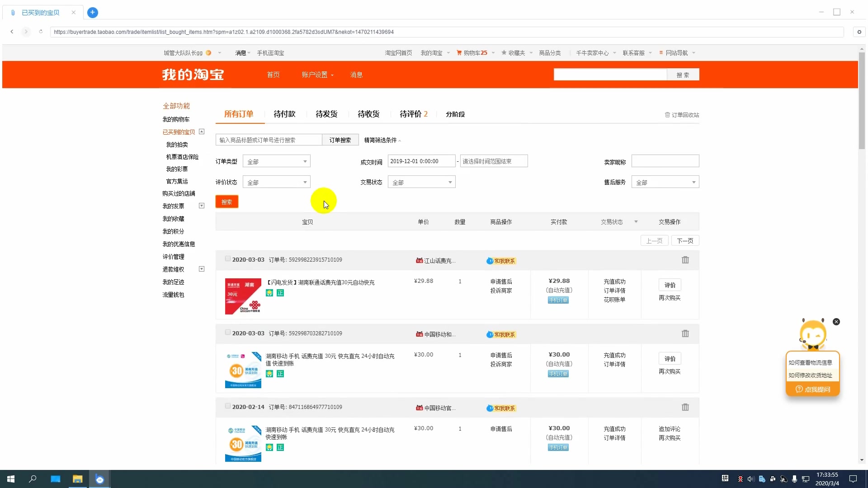Open the 中国移动和 shop link
The height and width of the screenshot is (488, 868).
coord(440,334)
